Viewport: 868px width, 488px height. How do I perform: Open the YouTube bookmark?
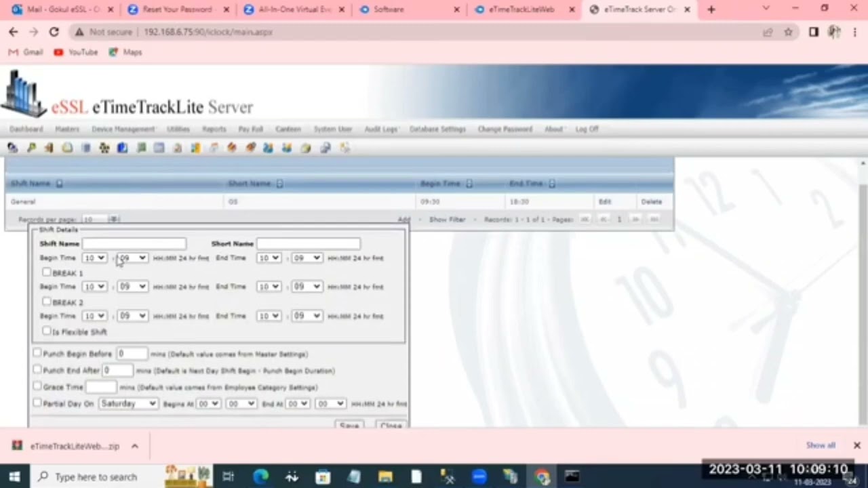[x=76, y=52]
